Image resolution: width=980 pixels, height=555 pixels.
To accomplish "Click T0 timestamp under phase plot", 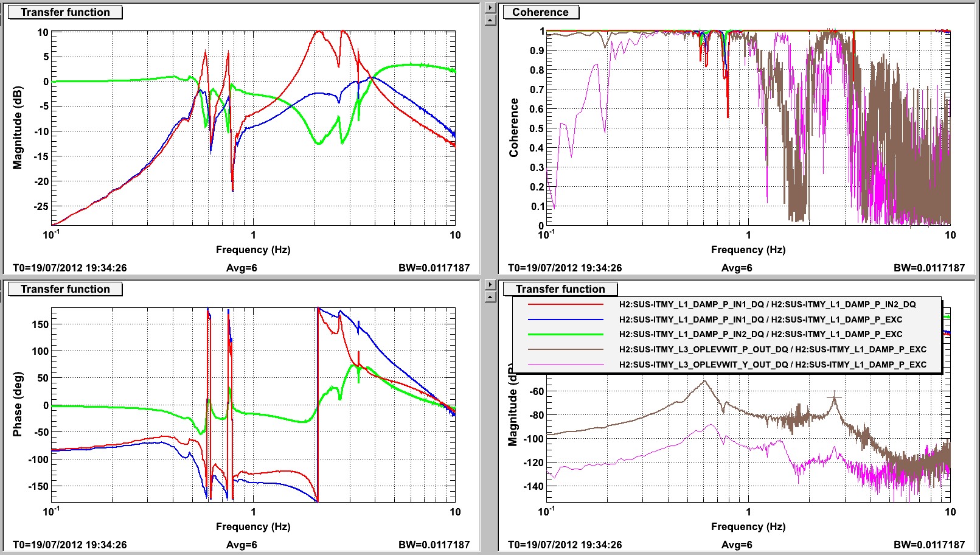I will click(70, 545).
